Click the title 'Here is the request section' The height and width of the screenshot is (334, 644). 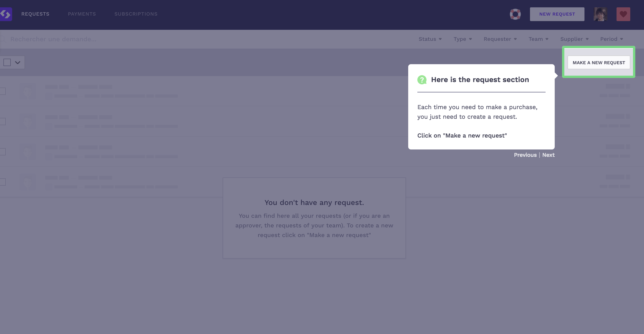[480, 80]
